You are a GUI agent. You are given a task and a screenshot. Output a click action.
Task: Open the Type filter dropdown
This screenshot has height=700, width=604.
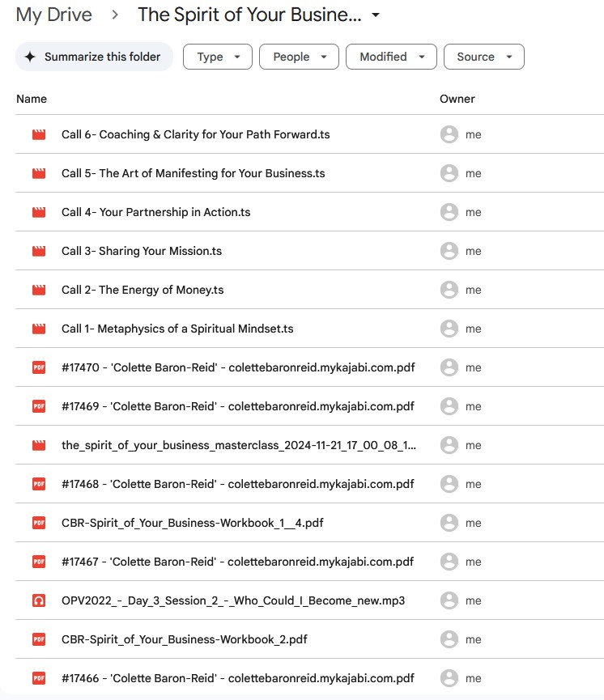click(218, 57)
